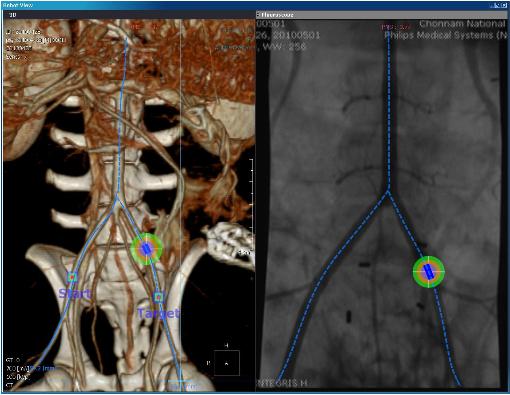
Task: Click the Target marker square on the vessel
Action: pyautogui.click(x=159, y=297)
